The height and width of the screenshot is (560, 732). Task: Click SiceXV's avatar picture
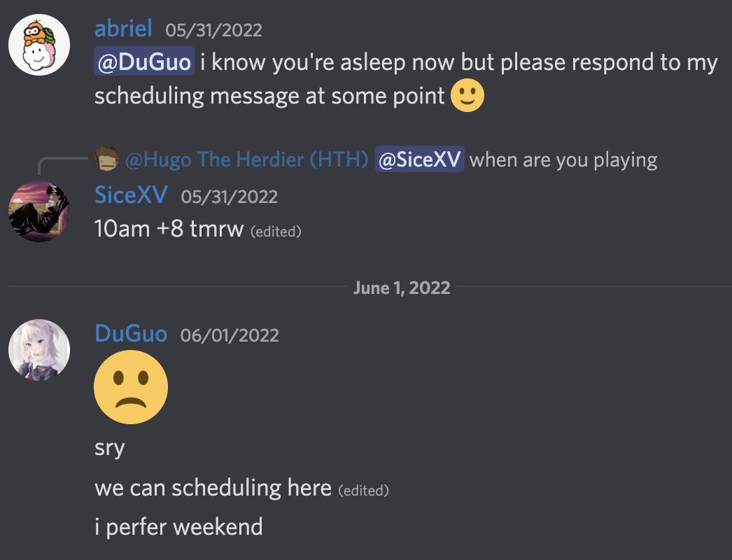pyautogui.click(x=39, y=211)
